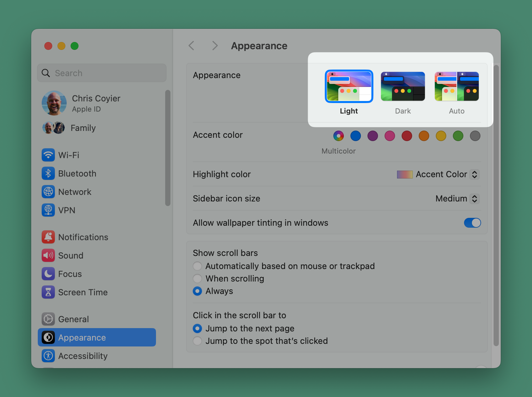Open Notifications bell icon
The image size is (532, 397).
point(48,237)
